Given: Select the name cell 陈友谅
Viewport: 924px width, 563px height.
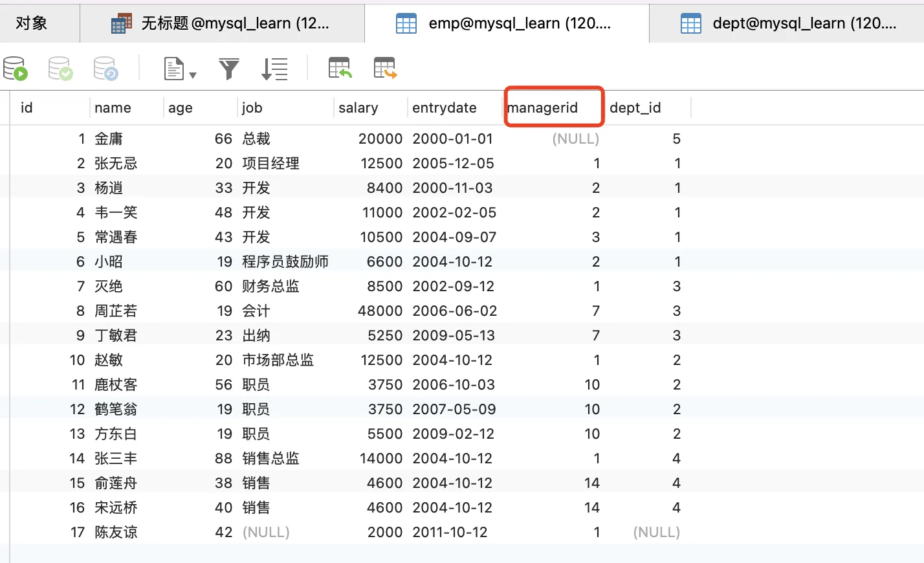Looking at the screenshot, I should tap(116, 532).
